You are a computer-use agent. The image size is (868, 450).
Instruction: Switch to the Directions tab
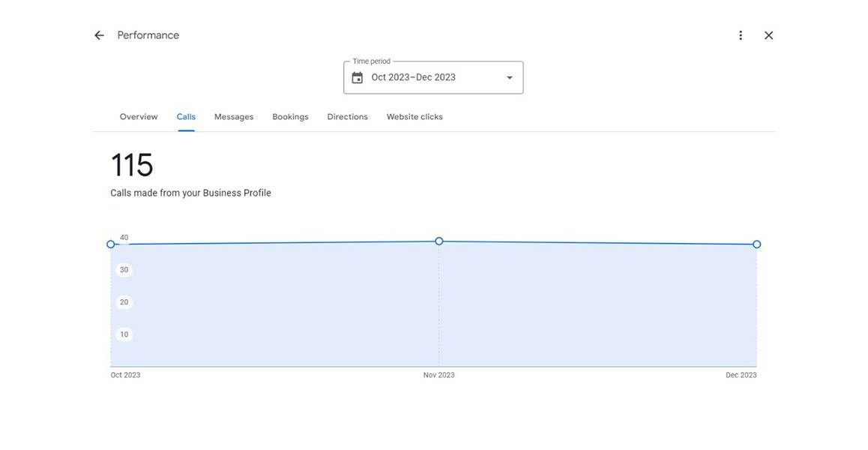(347, 117)
